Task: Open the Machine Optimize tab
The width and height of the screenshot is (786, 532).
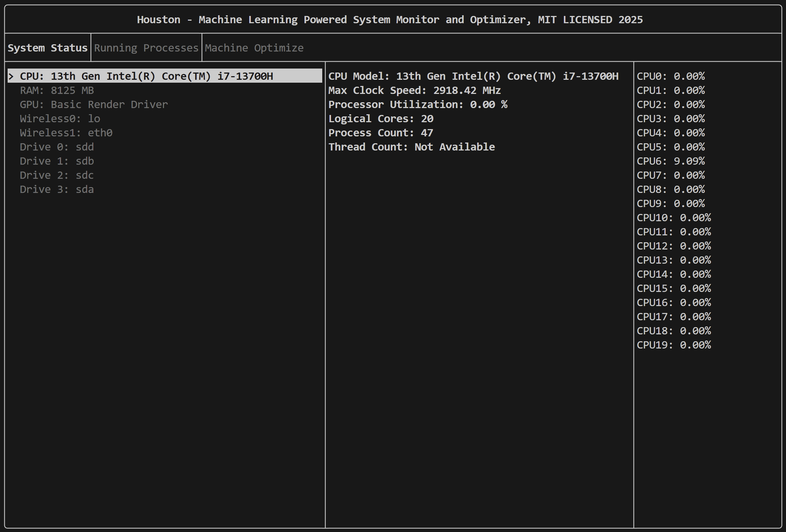Action: (x=254, y=48)
